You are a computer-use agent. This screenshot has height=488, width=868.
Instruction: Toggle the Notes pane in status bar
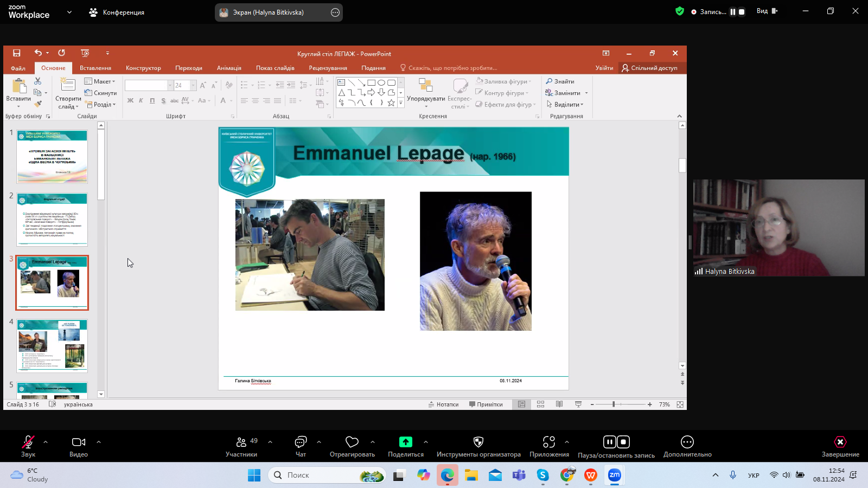[x=443, y=404]
